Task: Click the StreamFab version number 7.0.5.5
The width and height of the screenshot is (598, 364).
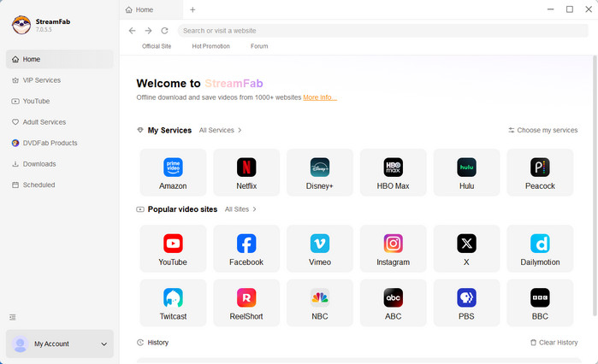Action: click(44, 30)
